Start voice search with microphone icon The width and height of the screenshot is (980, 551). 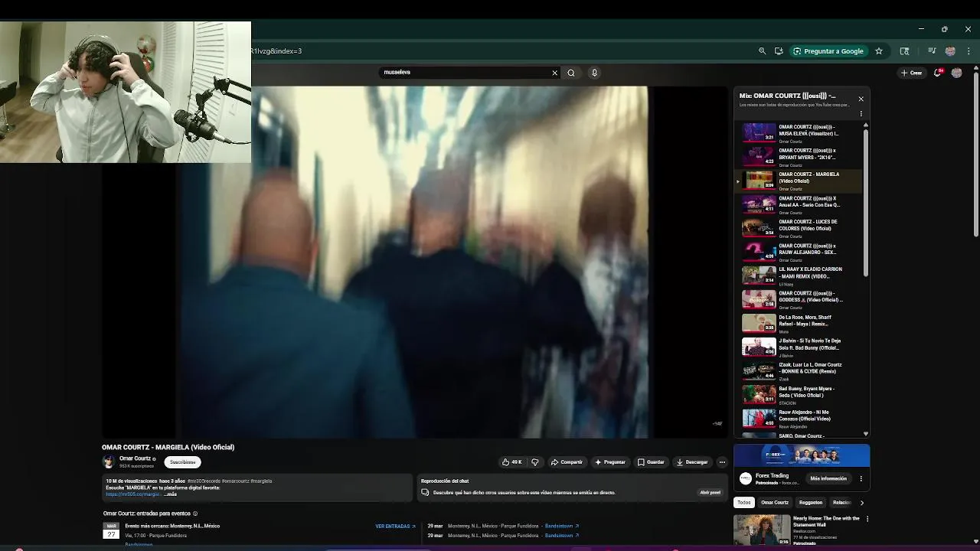(594, 73)
